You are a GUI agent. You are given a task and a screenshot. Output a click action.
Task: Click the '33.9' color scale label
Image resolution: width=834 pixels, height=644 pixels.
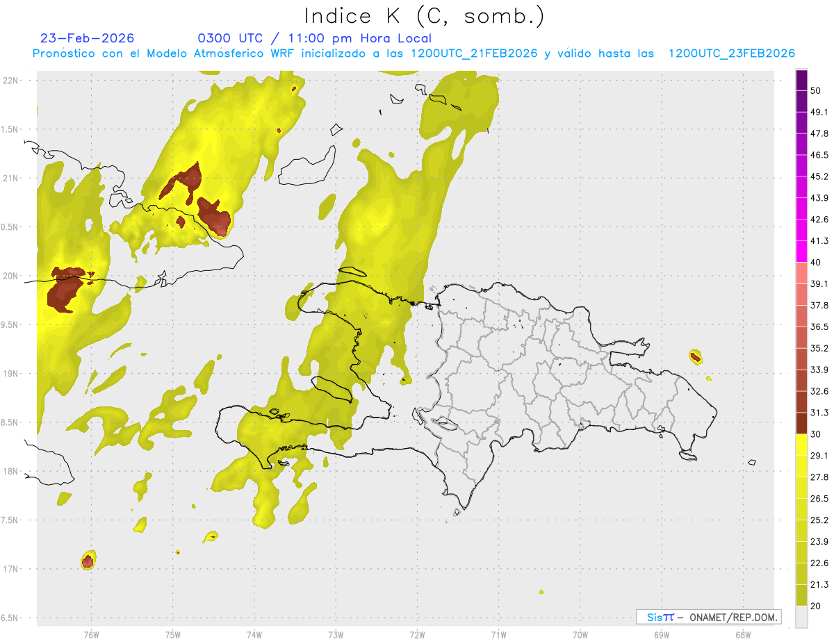tap(819, 370)
